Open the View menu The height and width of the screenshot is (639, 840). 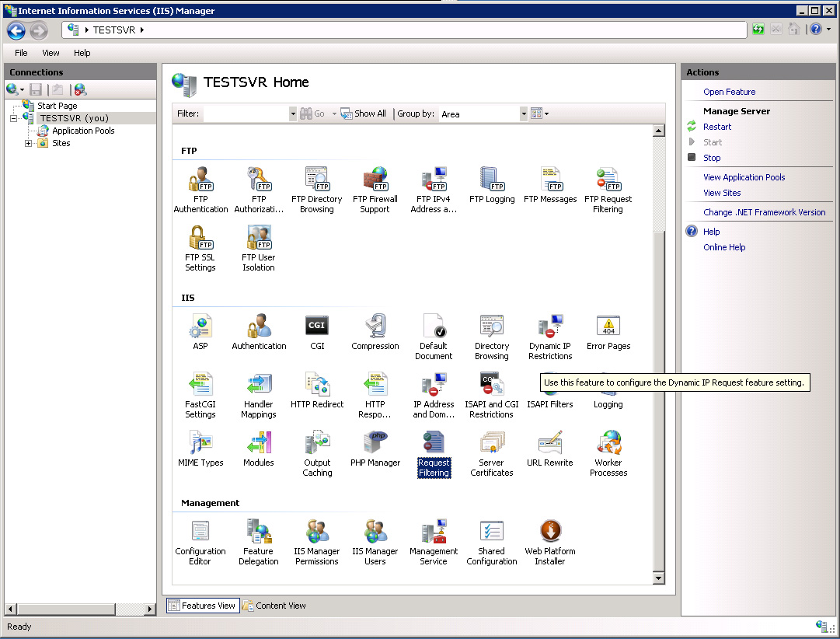pos(51,53)
